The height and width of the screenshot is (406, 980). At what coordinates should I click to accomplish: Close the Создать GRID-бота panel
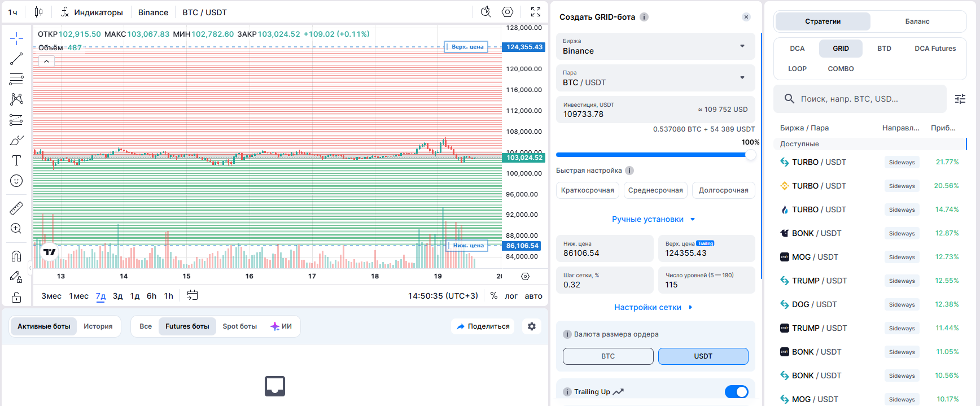746,17
